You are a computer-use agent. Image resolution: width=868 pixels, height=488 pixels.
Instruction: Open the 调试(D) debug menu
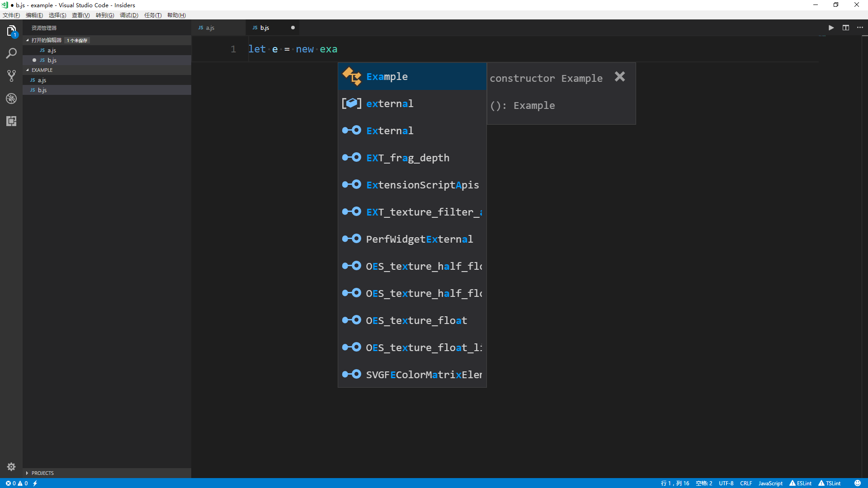point(129,15)
